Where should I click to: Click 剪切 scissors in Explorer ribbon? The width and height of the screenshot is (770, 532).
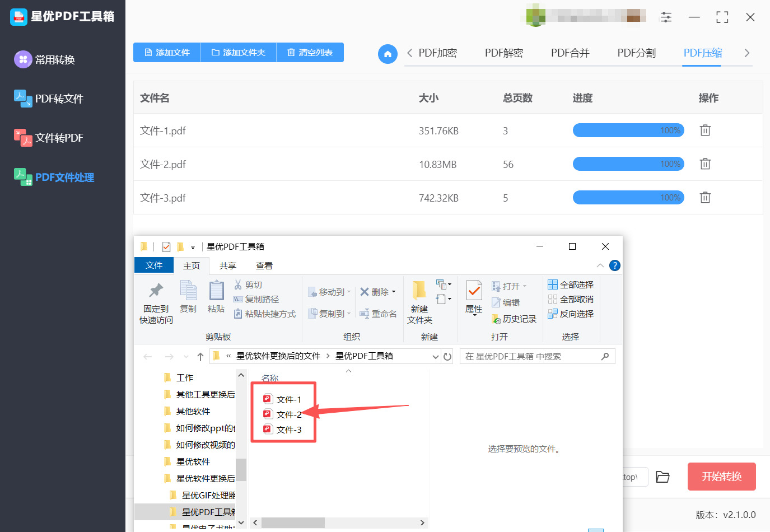(x=248, y=285)
